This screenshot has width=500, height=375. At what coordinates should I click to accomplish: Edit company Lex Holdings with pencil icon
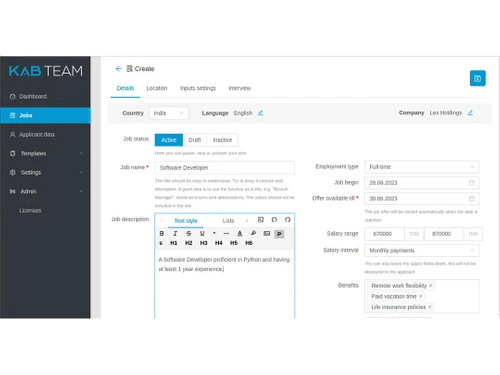coord(470,113)
